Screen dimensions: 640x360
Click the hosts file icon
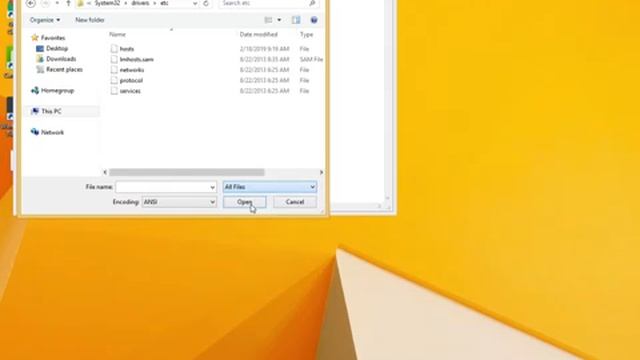point(114,49)
